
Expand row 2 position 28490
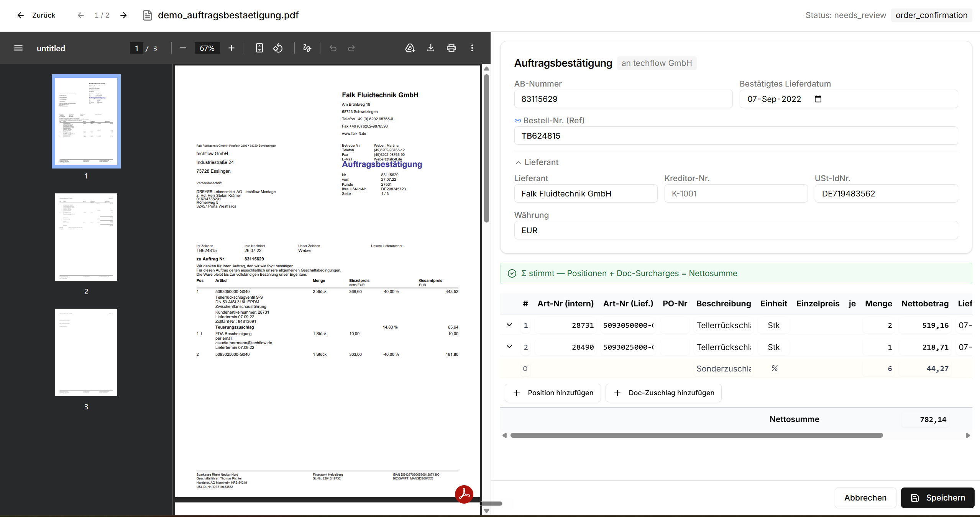[509, 347]
